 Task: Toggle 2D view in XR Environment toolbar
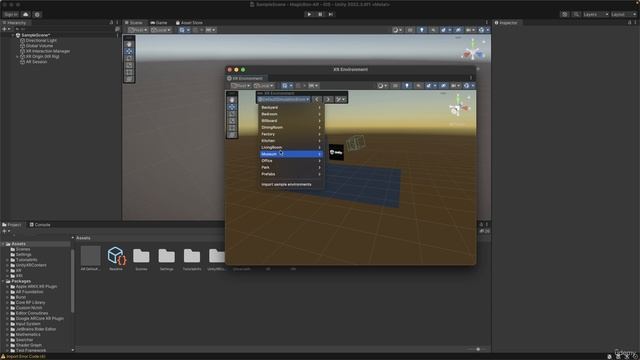395,86
